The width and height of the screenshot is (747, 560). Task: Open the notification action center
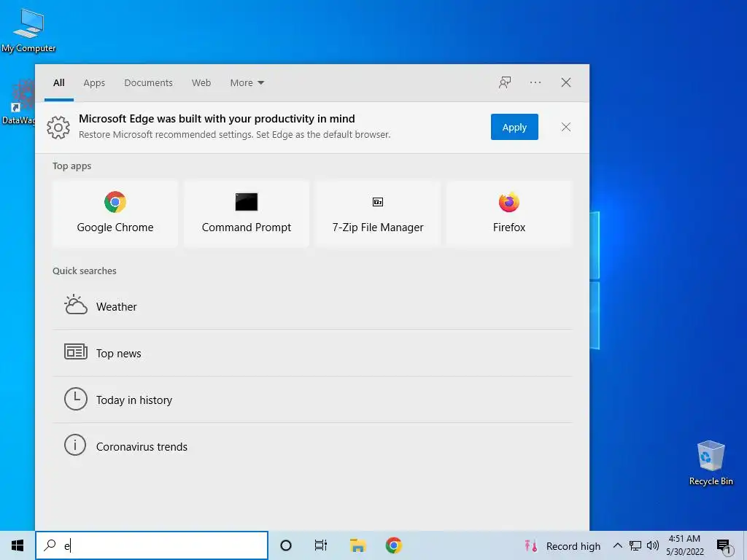click(x=723, y=545)
